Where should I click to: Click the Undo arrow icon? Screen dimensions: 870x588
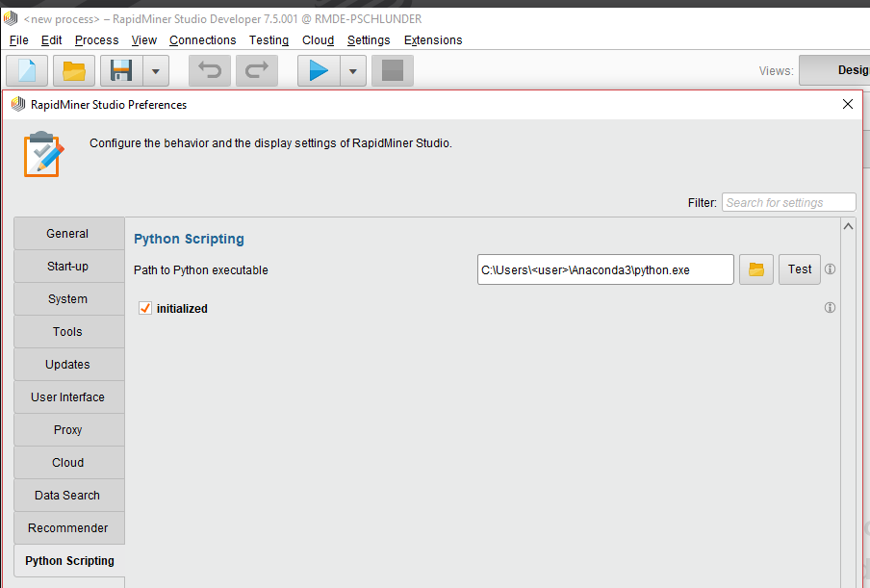[210, 70]
